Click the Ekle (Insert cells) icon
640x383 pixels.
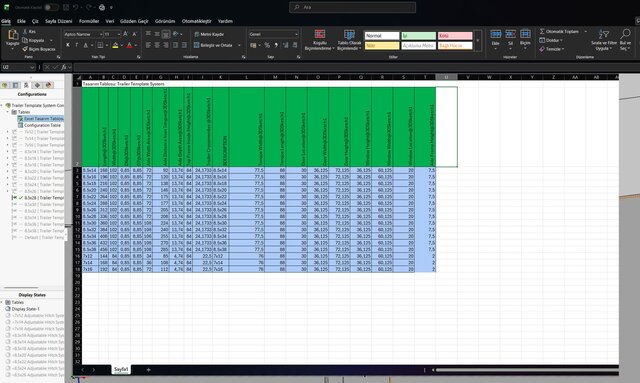[496, 34]
